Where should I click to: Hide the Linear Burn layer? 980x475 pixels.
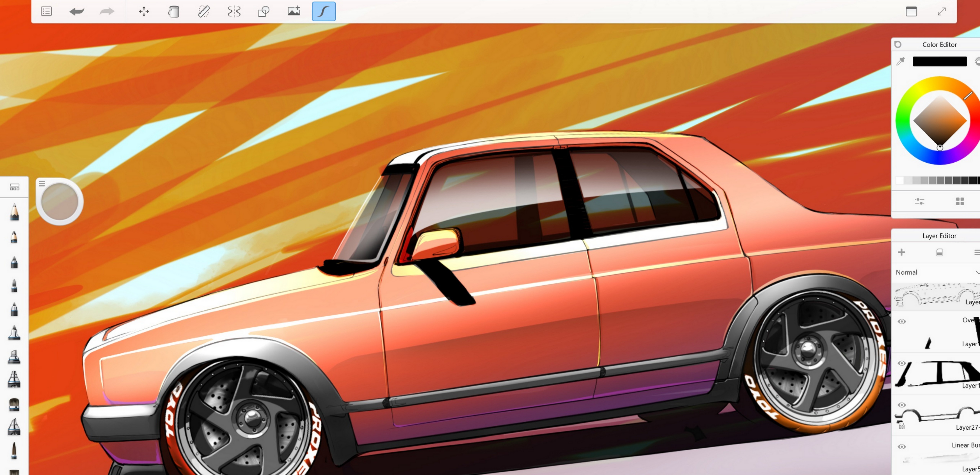(x=901, y=446)
